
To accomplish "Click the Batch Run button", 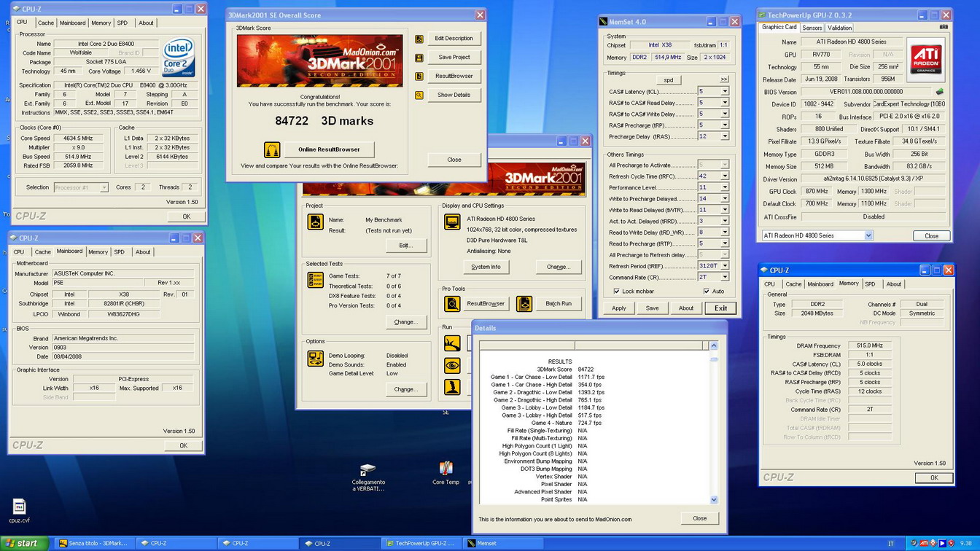I will [559, 303].
